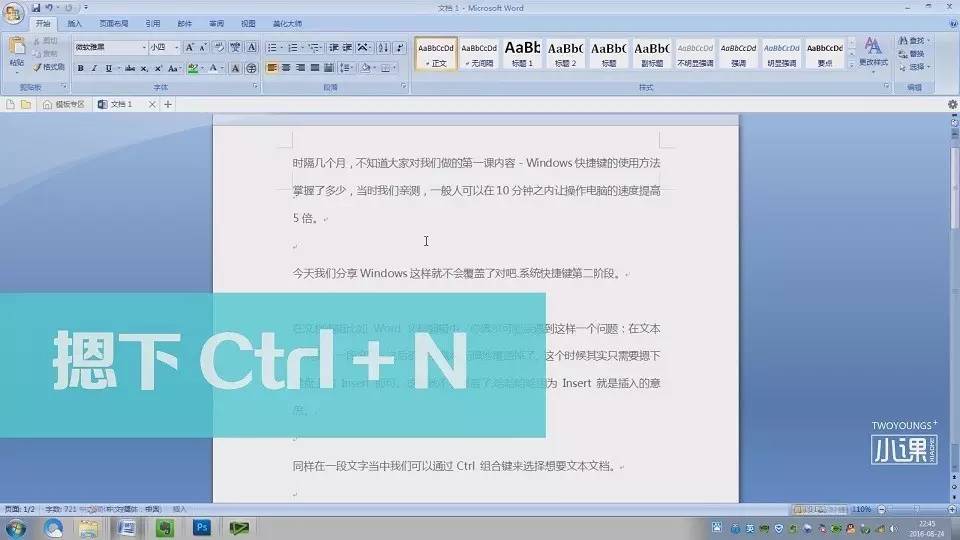960x540 pixels.
Task: Open the multilevel list dropdown
Action: pos(322,47)
